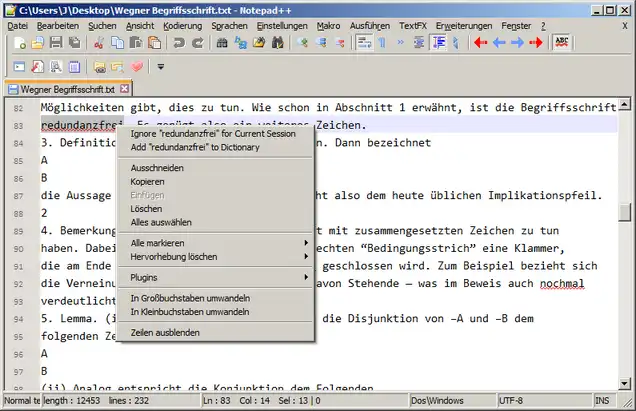Click the zoom in magnifier icon
Image resolution: width=636 pixels, height=411 pixels.
coord(302,43)
